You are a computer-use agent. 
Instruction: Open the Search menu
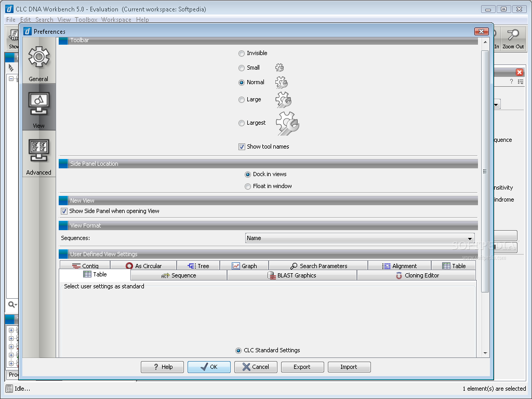(45, 20)
